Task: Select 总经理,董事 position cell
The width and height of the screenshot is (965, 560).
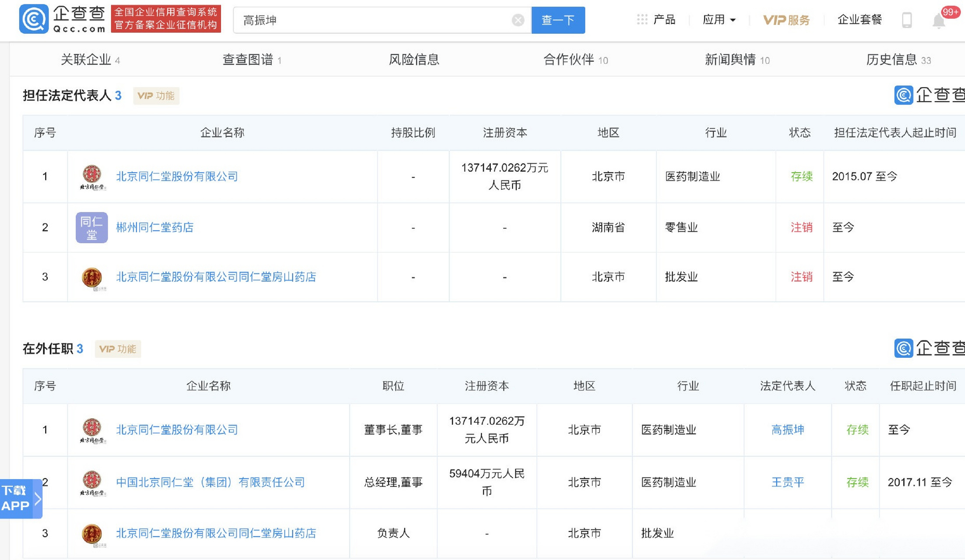Action: tap(393, 482)
